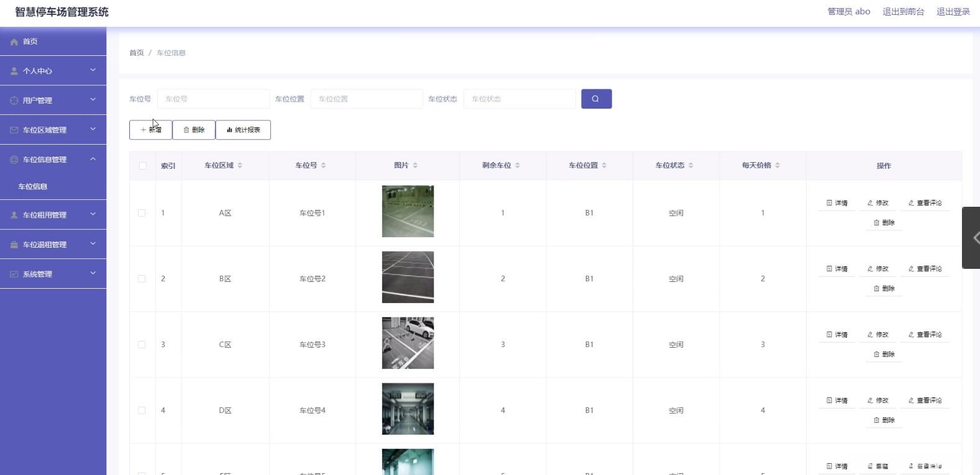This screenshot has height=475, width=980.
Task: Open 查看评论 for row 车位号3
Action: click(x=925, y=335)
